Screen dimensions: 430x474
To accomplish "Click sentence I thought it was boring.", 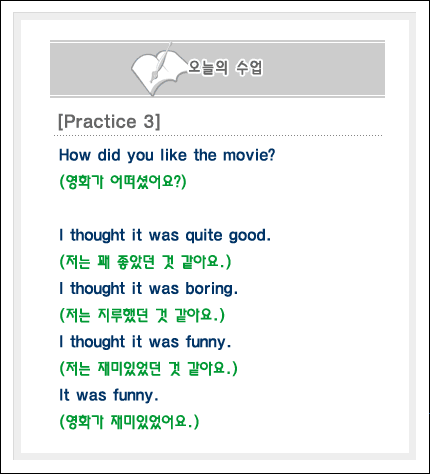I will (x=149, y=289).
